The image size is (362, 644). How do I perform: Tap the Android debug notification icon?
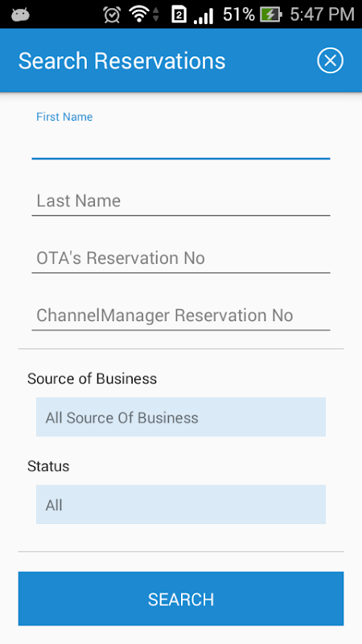click(20, 15)
